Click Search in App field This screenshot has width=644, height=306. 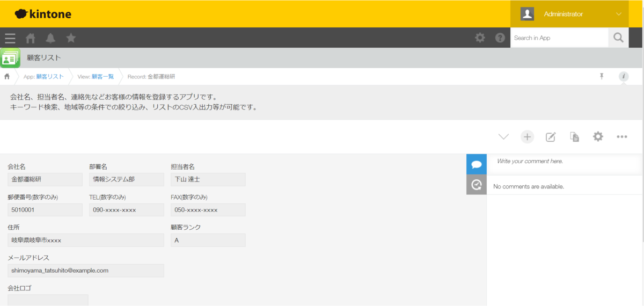559,38
